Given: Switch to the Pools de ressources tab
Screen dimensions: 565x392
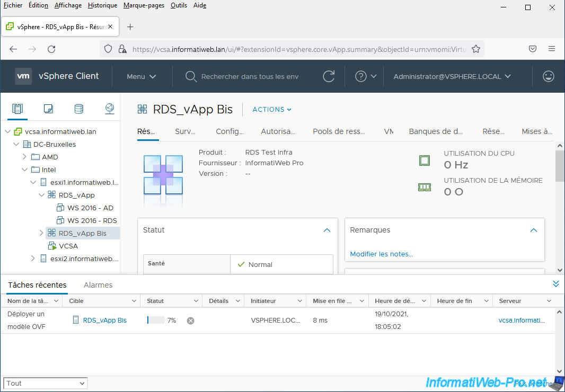Looking at the screenshot, I should [x=339, y=131].
